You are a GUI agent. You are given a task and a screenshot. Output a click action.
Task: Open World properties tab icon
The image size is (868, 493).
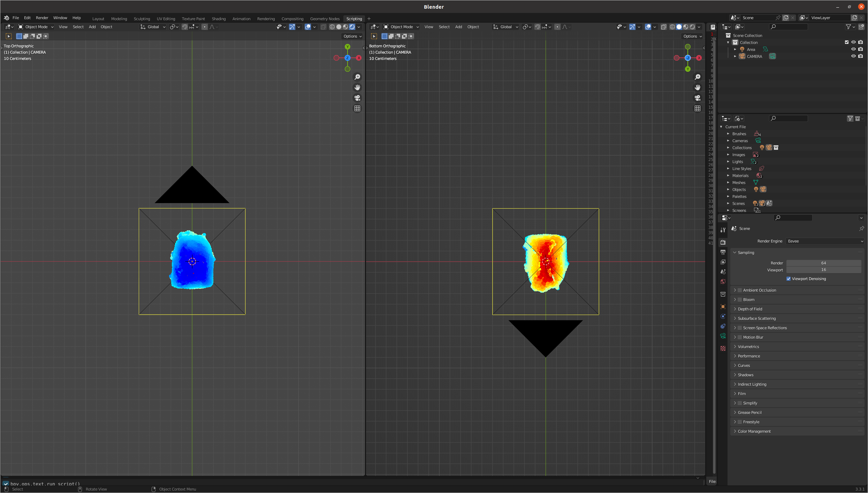click(x=723, y=282)
